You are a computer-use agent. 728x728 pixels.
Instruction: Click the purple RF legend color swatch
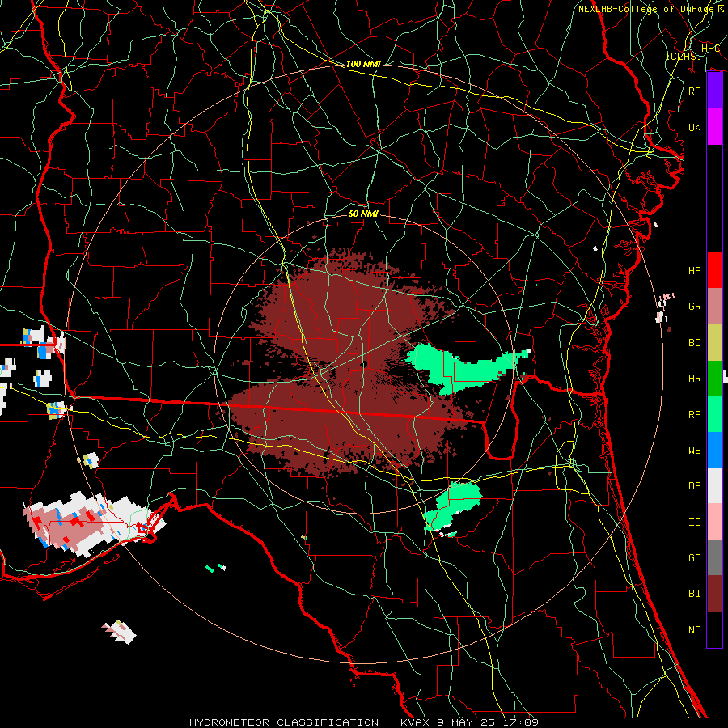pos(714,91)
